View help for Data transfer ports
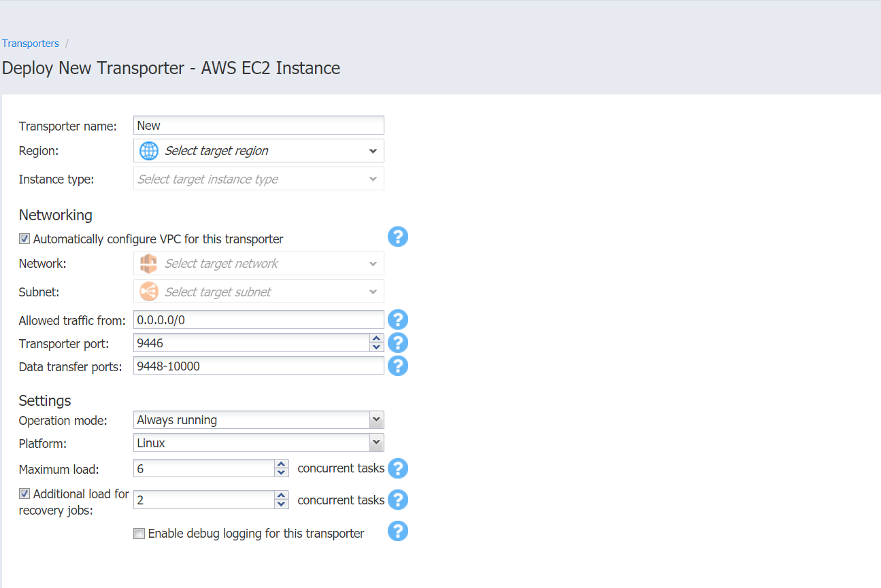 [x=398, y=366]
